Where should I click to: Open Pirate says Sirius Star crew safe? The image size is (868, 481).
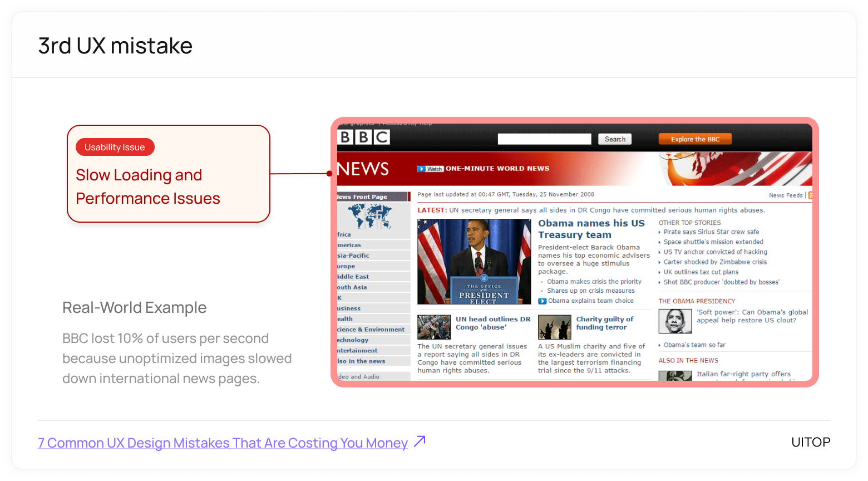tap(711, 232)
